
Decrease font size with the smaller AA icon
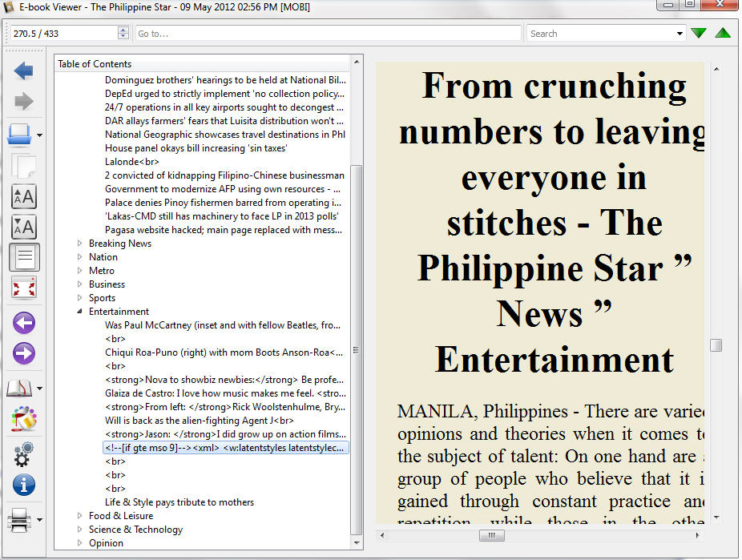click(24, 227)
